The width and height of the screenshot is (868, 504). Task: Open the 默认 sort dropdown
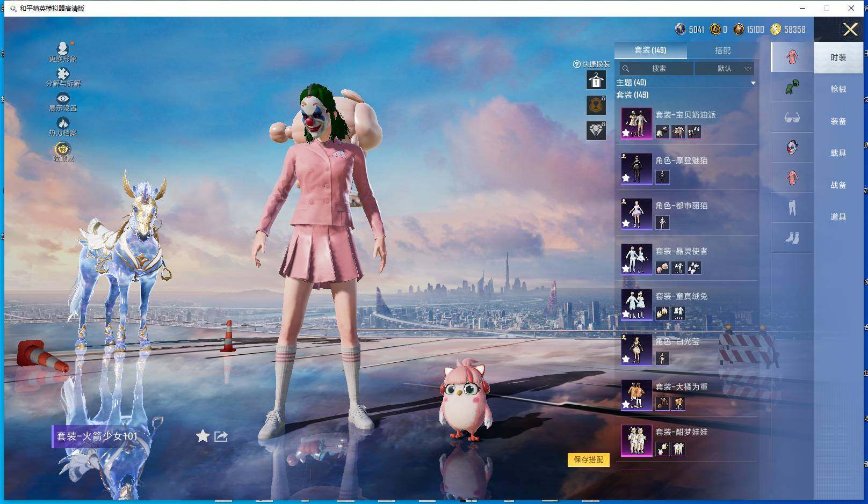pyautogui.click(x=725, y=68)
